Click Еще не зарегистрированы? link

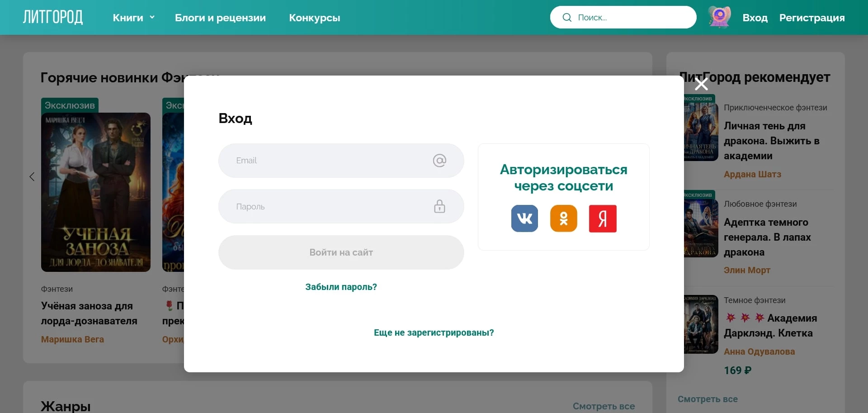pos(434,332)
